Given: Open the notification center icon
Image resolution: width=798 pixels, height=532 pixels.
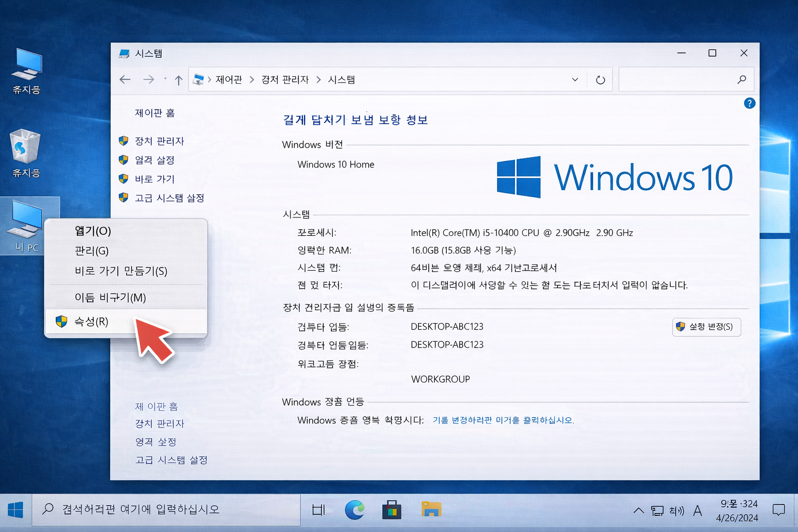Looking at the screenshot, I should click(x=778, y=510).
